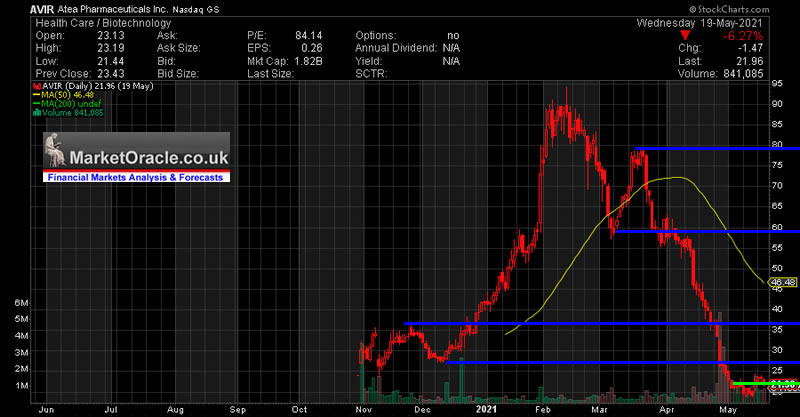
Task: Click the volume bars icon in legend
Action: click(37, 113)
